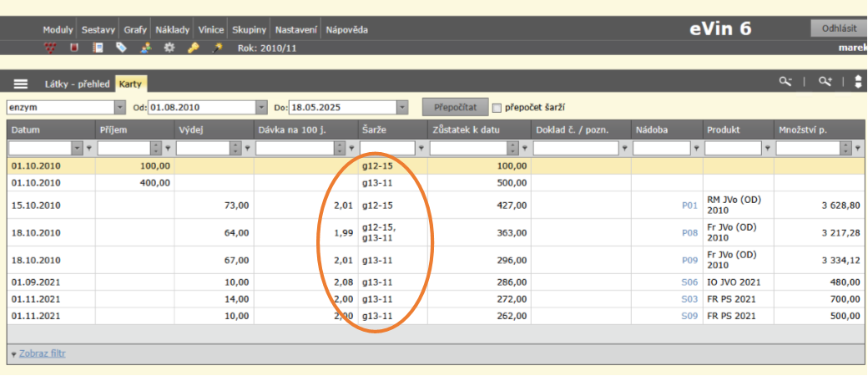868x376 pixels.
Task: Open settings via the gear icon
Action: click(169, 48)
